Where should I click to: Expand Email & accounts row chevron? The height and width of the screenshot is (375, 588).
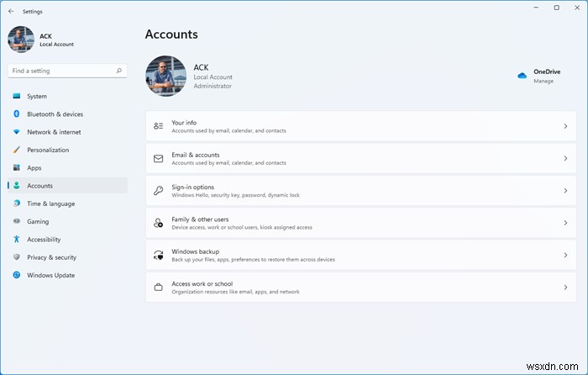click(565, 158)
